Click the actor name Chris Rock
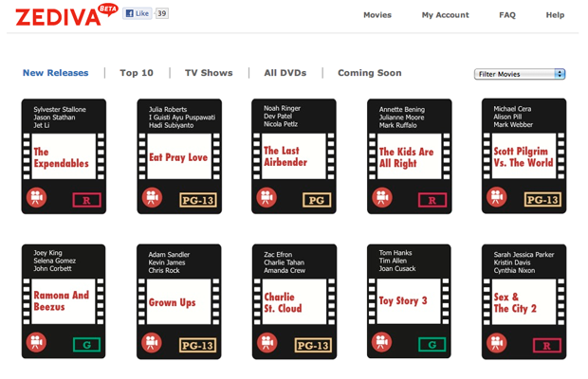588x379 pixels. click(x=163, y=270)
